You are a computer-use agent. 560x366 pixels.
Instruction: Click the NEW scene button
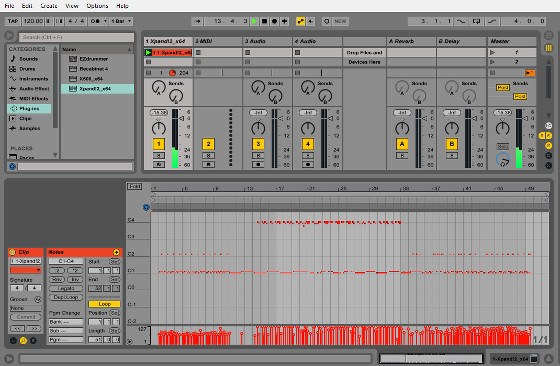coord(340,21)
